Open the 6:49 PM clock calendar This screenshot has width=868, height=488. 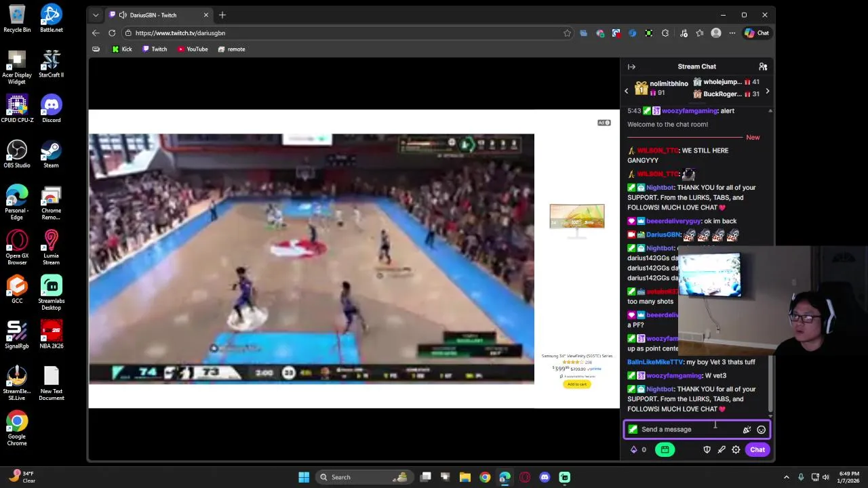(849, 477)
